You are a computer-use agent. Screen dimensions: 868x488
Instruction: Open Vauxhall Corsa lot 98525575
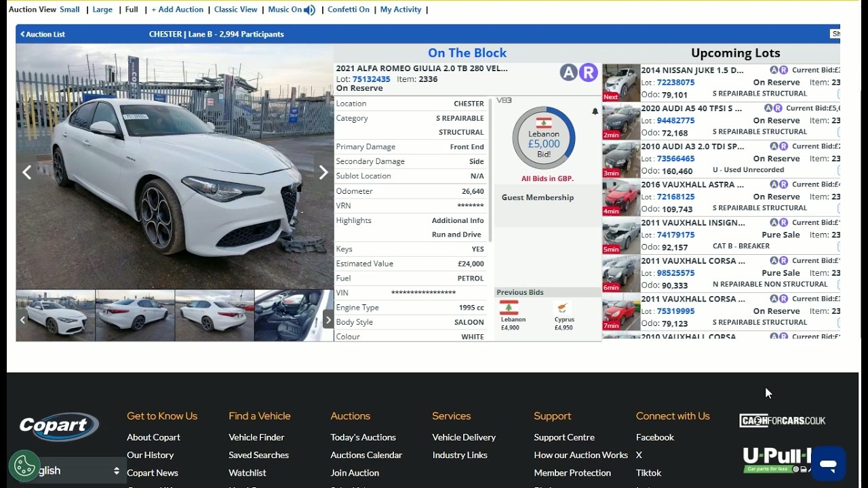tap(675, 273)
